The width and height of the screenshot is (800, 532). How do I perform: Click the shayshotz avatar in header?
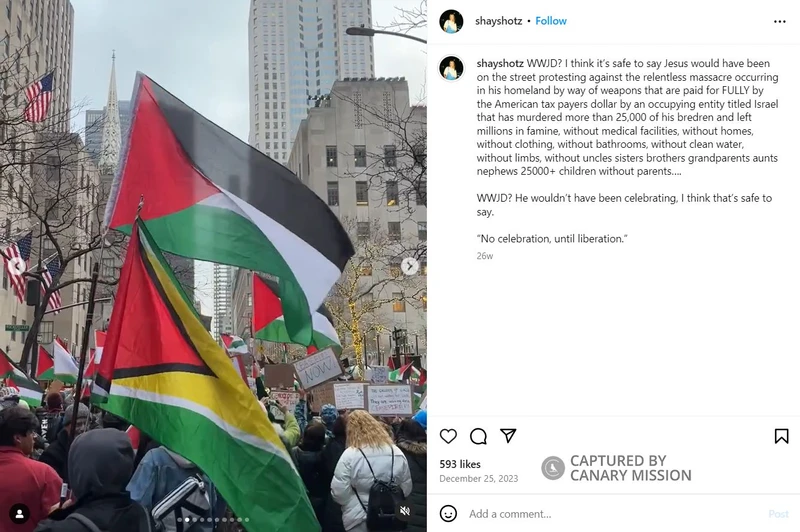pyautogui.click(x=451, y=21)
